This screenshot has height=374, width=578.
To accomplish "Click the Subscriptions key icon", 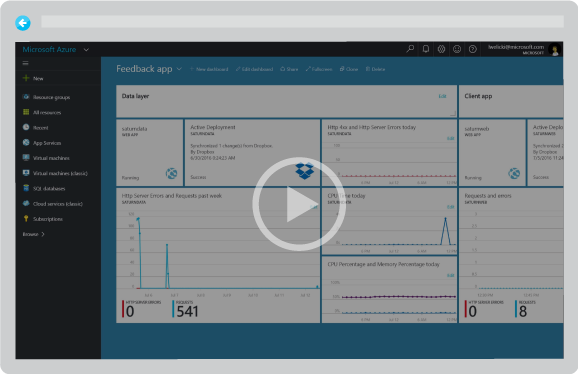I will pos(26,219).
